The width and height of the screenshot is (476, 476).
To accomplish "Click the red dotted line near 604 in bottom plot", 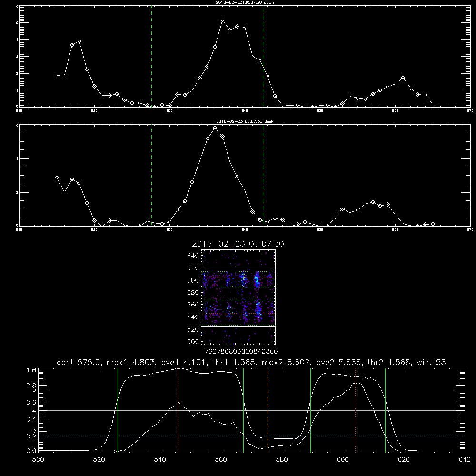I will click(355, 410).
